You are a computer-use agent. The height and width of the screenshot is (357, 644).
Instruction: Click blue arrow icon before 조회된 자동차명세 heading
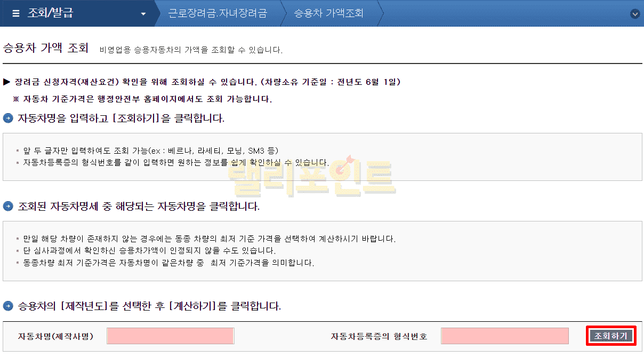tap(8, 206)
